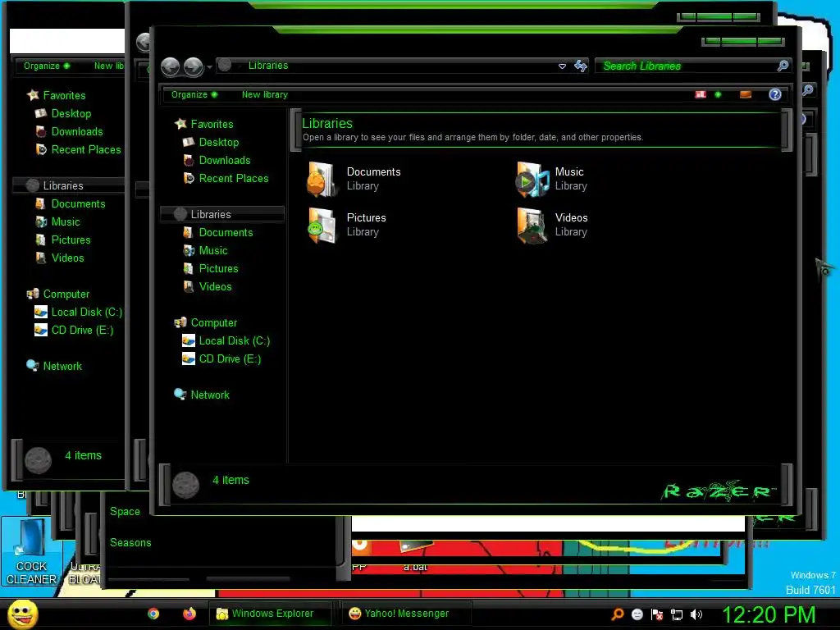Change view with the red view icon
Viewport: 840px width, 630px height.
coord(701,94)
